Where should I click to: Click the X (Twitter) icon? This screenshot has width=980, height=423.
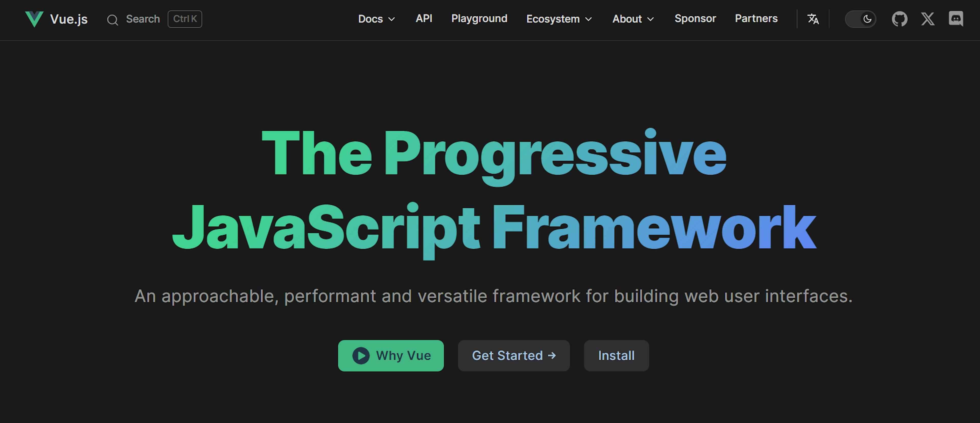pyautogui.click(x=927, y=19)
